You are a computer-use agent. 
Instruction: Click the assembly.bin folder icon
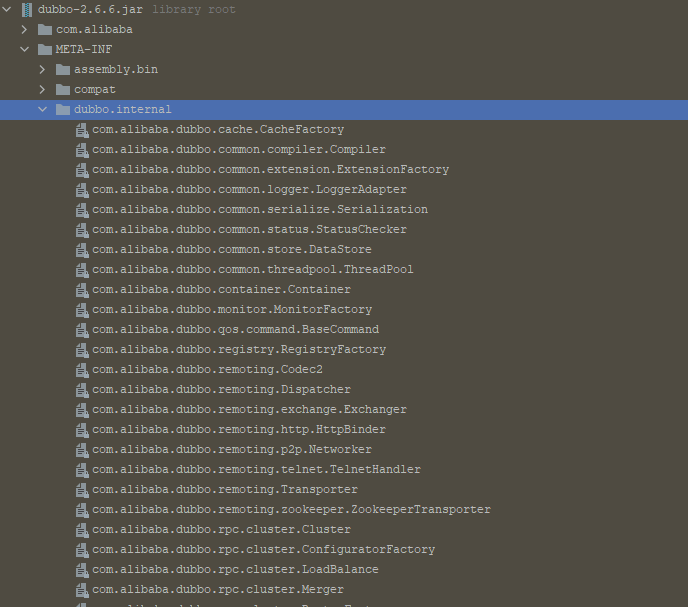pos(63,69)
